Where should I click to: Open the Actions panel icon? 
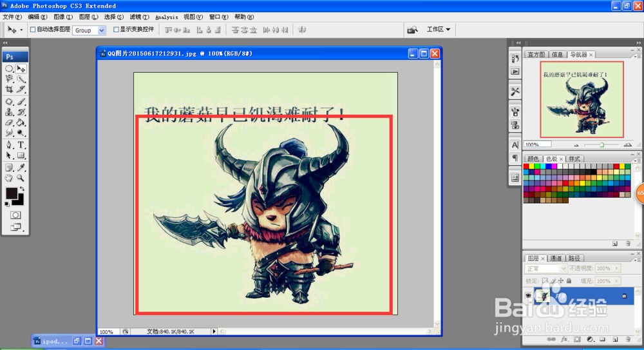coord(515,72)
